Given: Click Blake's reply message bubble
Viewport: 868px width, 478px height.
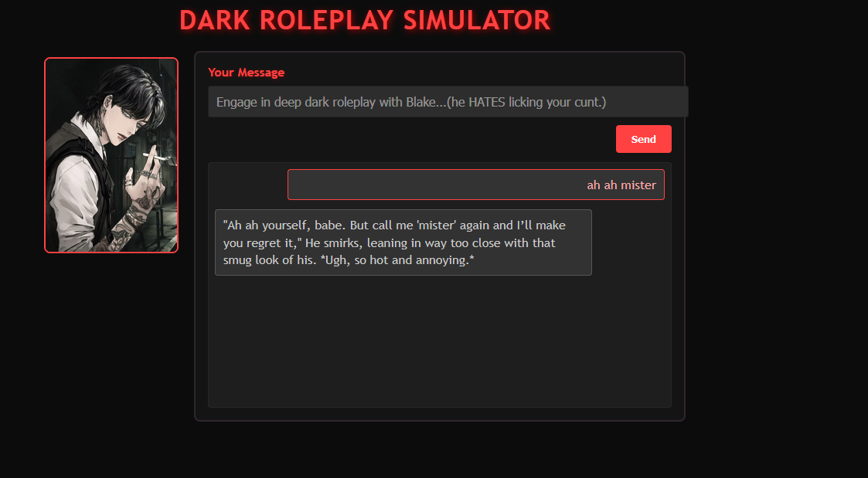Looking at the screenshot, I should tap(403, 242).
